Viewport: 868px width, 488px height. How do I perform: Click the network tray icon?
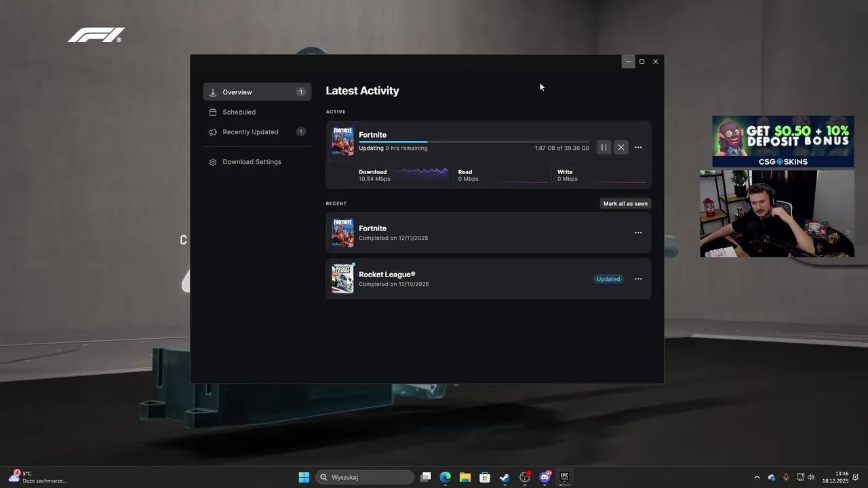(x=800, y=477)
